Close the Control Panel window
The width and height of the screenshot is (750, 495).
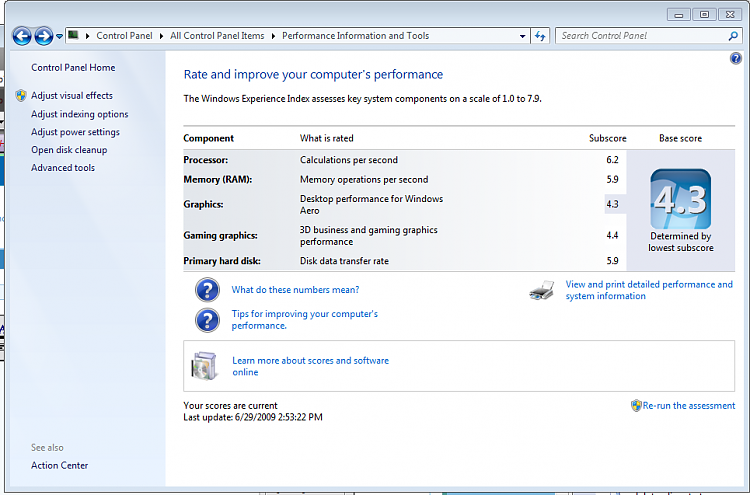pyautogui.click(x=730, y=15)
